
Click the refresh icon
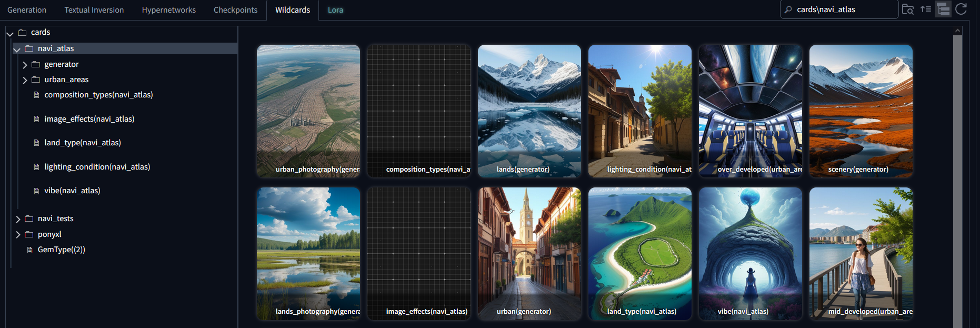961,9
